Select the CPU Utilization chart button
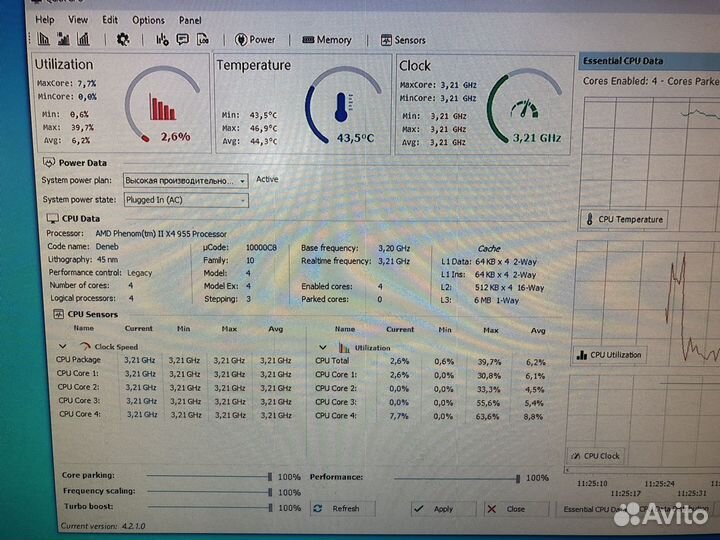Viewport: 720px width, 540px height. (611, 354)
